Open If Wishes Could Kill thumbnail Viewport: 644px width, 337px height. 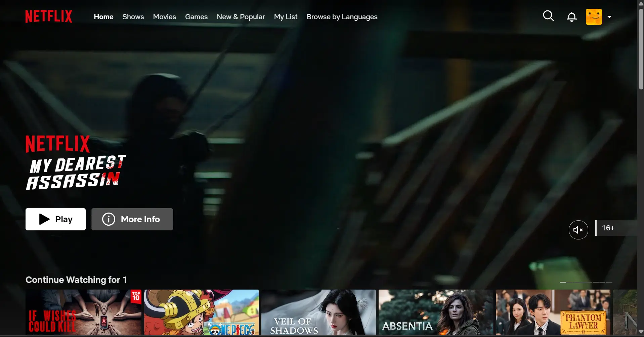[x=84, y=312]
